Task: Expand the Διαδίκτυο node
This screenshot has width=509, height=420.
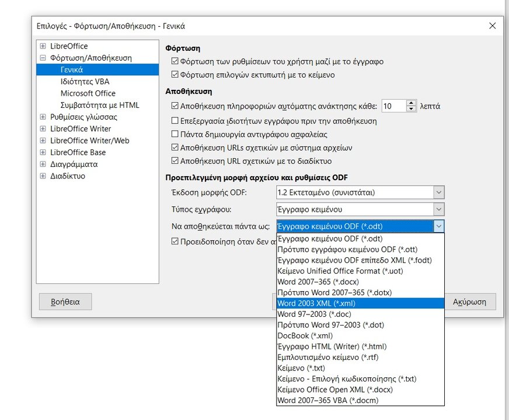Action: [43, 176]
